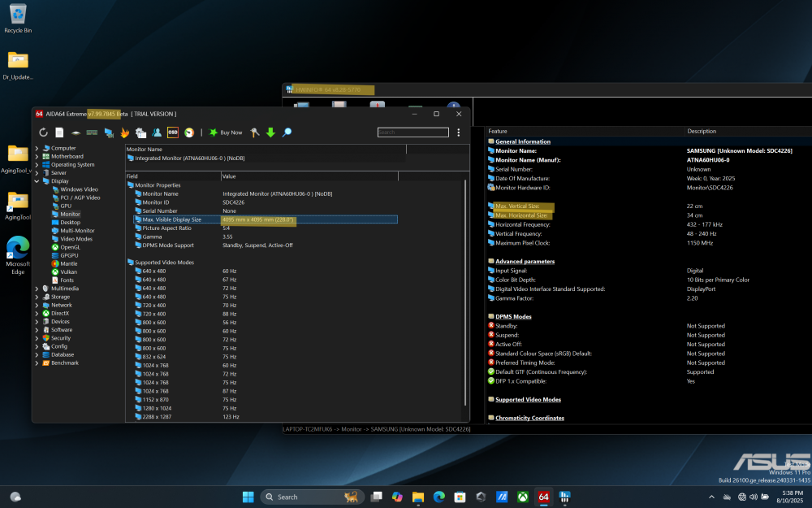Open the Windows Start menu

[248, 497]
